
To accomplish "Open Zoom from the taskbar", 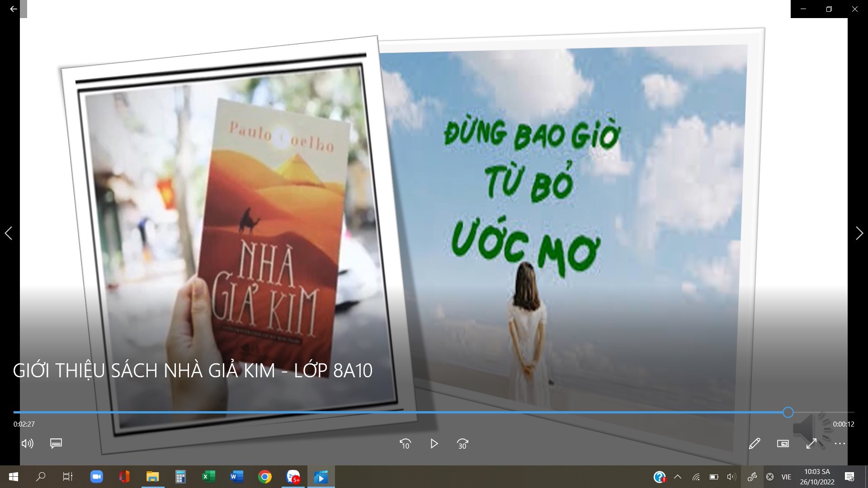I will pos(96,477).
